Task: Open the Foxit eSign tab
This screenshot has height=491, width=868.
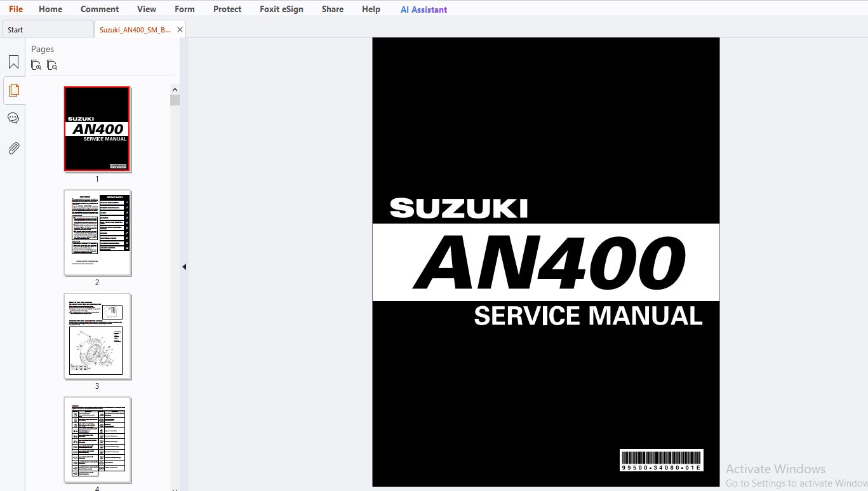Action: (281, 9)
